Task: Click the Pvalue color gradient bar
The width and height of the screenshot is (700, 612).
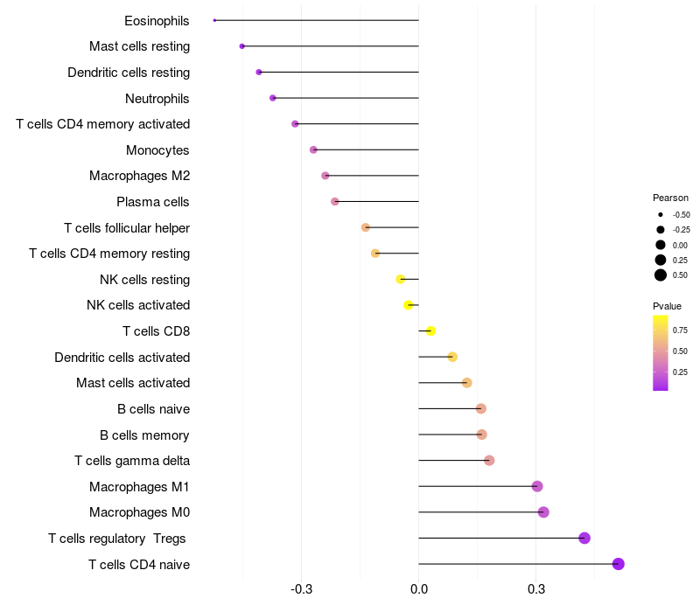Action: tap(661, 353)
